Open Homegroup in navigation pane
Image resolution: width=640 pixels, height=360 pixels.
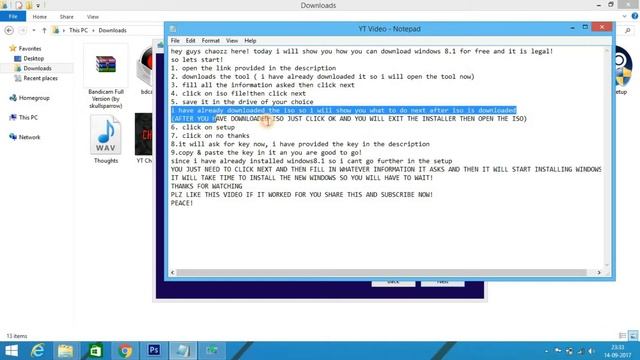pyautogui.click(x=34, y=98)
